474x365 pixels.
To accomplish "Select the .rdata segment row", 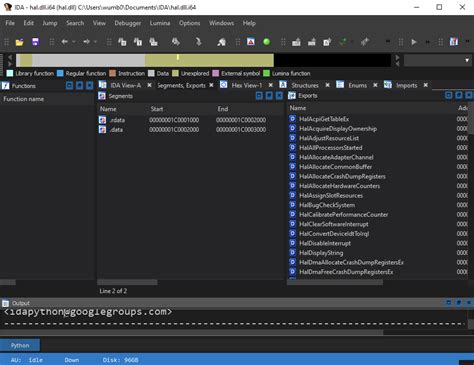I will click(190, 120).
